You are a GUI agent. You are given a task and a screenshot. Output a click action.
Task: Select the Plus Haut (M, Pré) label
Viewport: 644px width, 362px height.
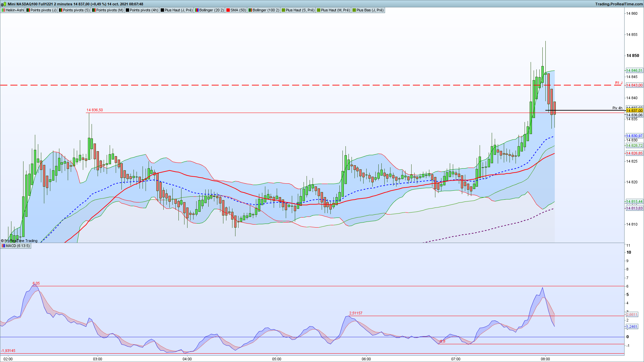(335, 10)
